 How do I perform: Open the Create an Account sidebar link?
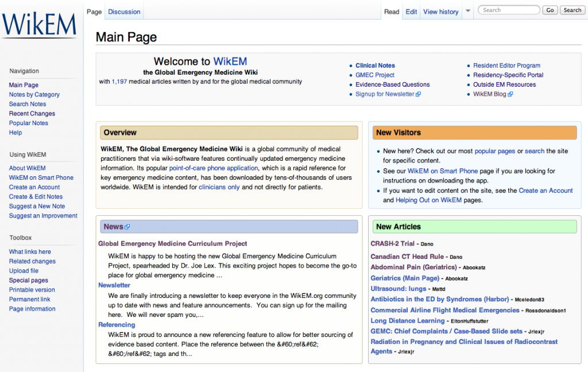pyautogui.click(x=34, y=187)
